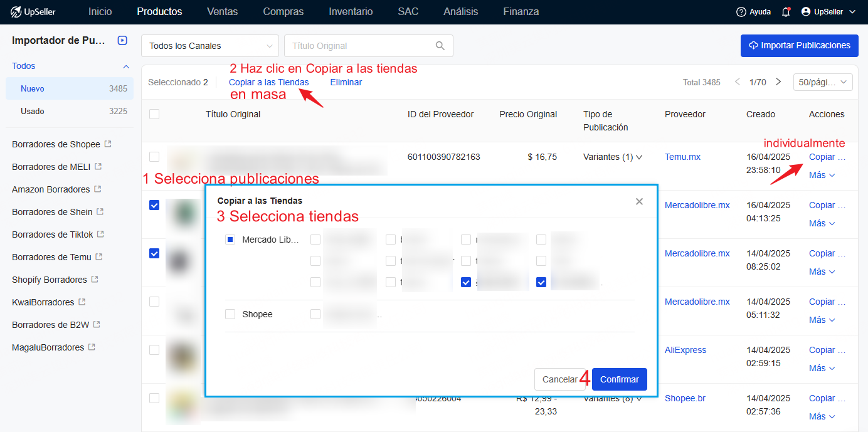868x432 pixels.
Task: Close the Copiar a las Tiendas dialog
Action: [639, 201]
